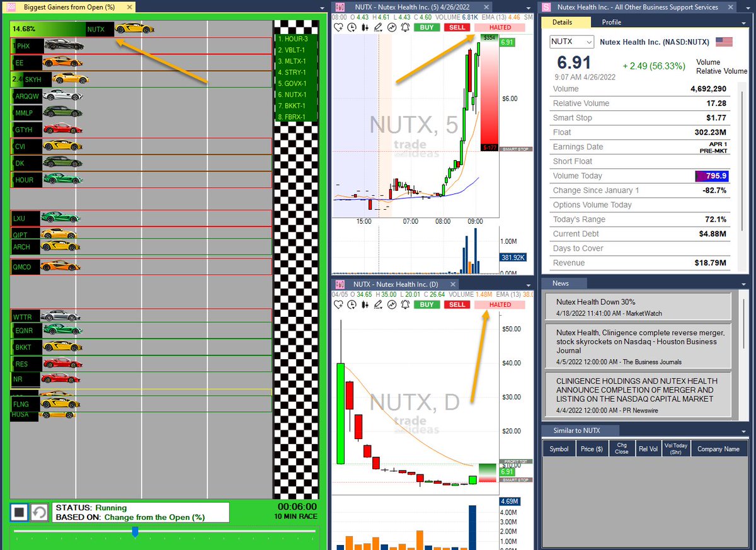Click the PHX race car
This screenshot has height=550, width=756.
coord(64,46)
